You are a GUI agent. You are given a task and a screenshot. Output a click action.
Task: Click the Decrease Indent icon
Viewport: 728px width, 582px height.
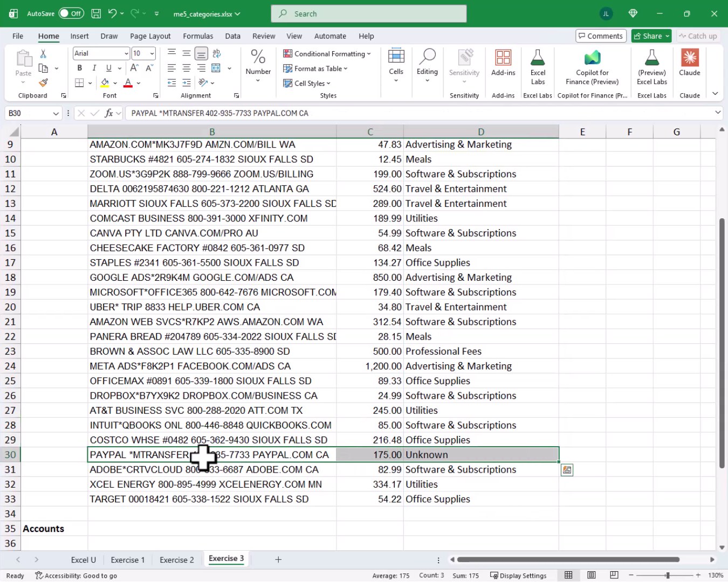click(171, 83)
